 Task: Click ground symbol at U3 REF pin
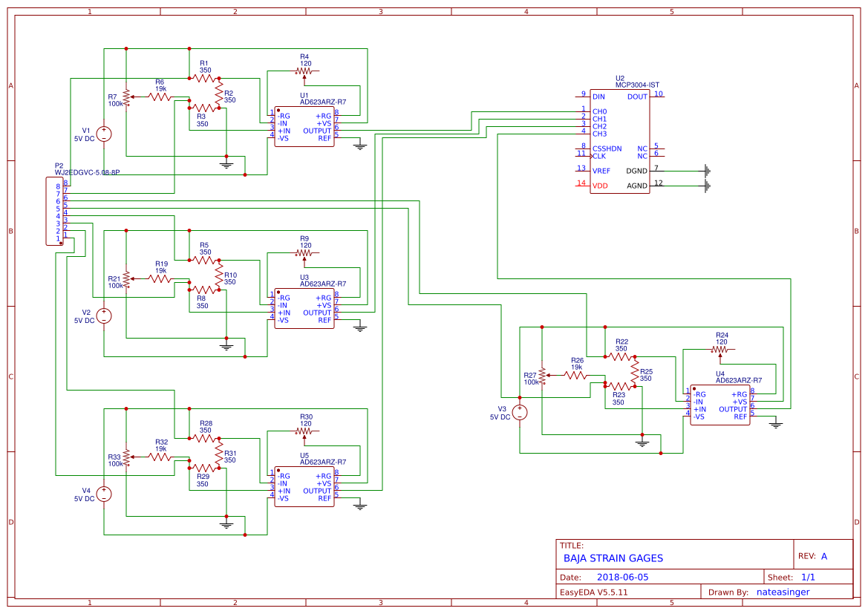(x=360, y=328)
